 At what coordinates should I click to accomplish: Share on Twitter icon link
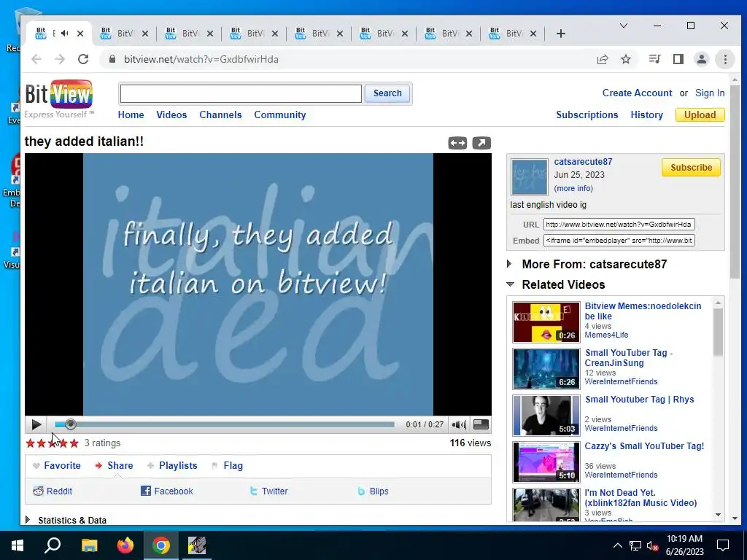(x=268, y=491)
